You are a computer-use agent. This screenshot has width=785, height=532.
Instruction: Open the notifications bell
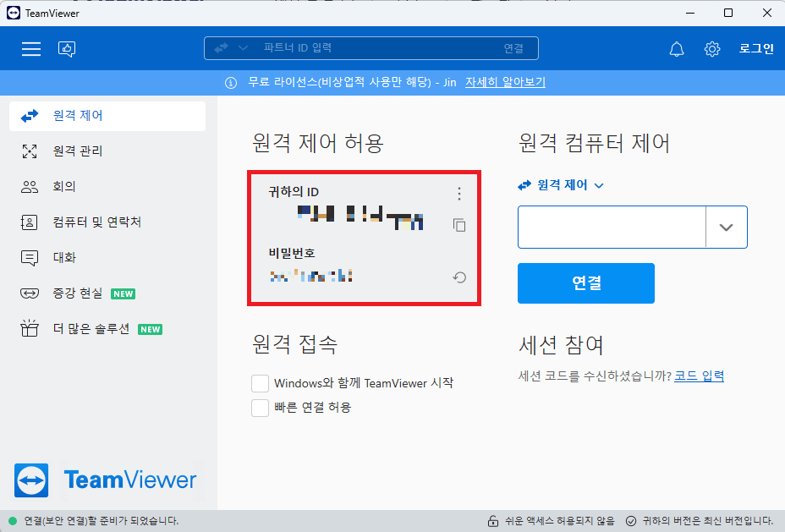click(676, 49)
